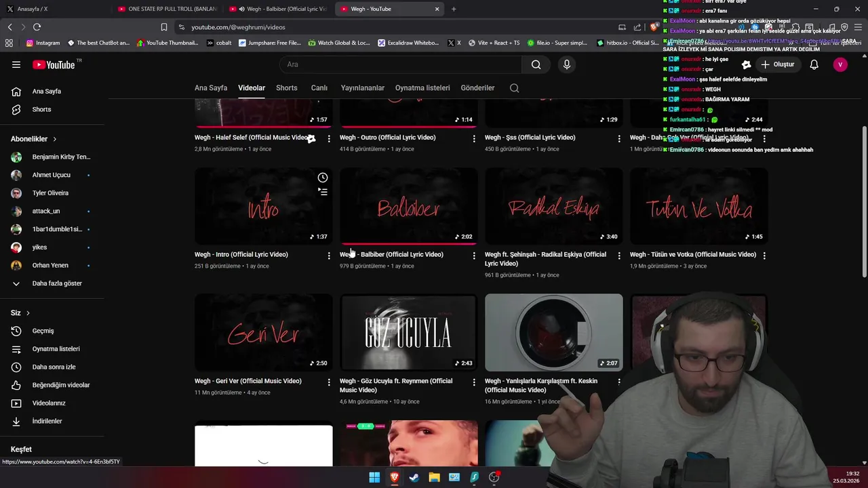This screenshot has width=868, height=488.
Task: Add Intro video to queue
Action: tap(323, 192)
